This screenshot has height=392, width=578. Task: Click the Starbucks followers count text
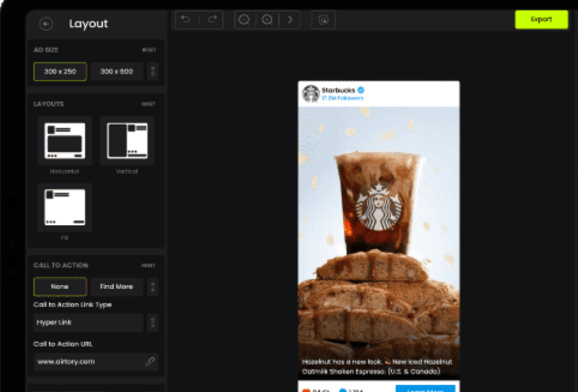(x=343, y=98)
